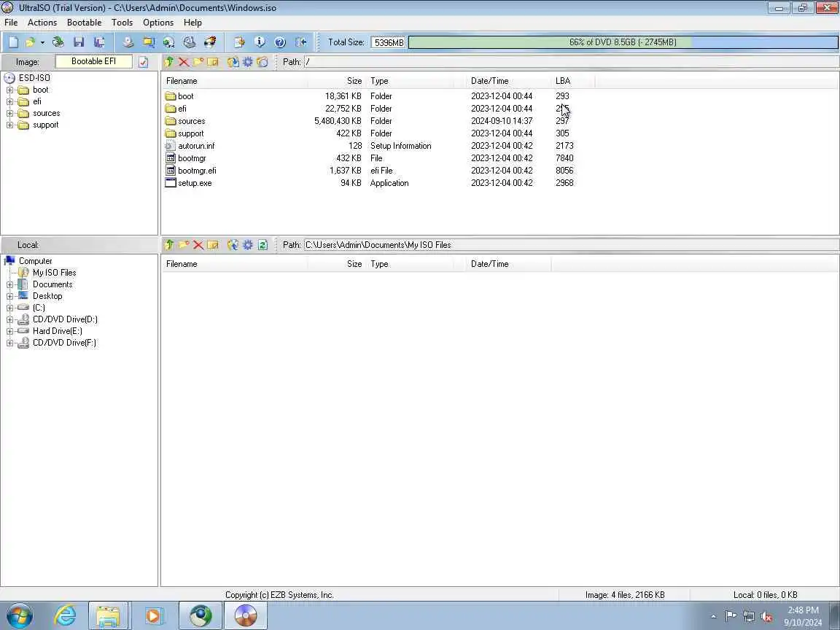Expand the sources folder in image tree
Viewport: 840px width, 630px height.
click(9, 114)
